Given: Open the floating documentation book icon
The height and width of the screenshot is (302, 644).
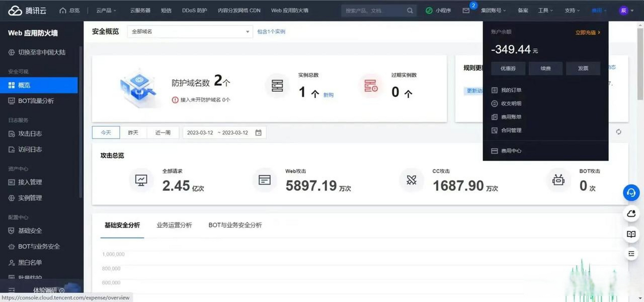Looking at the screenshot, I should coord(631,234).
